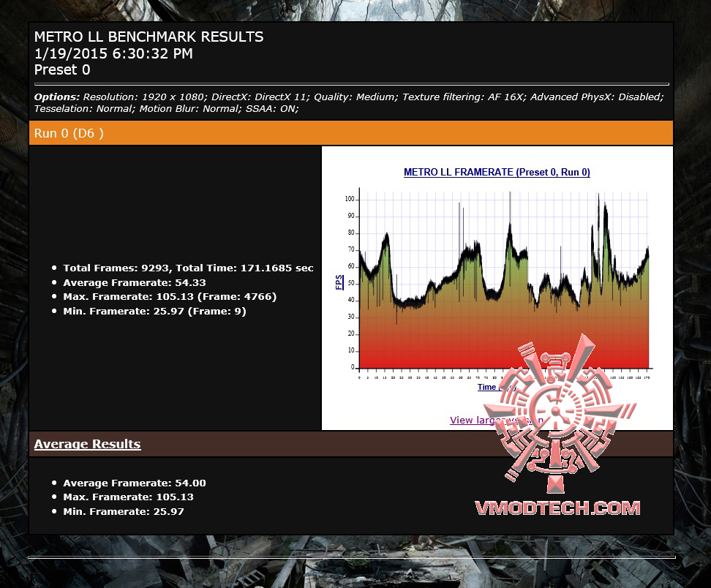Select 'Min. Framerate: 25.97 (Frame: 9)' line
The height and width of the screenshot is (588, 711).
(154, 311)
